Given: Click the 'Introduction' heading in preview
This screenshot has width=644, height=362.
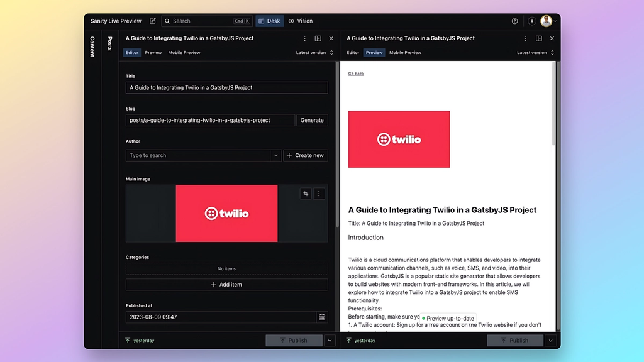Looking at the screenshot, I should [x=365, y=238].
